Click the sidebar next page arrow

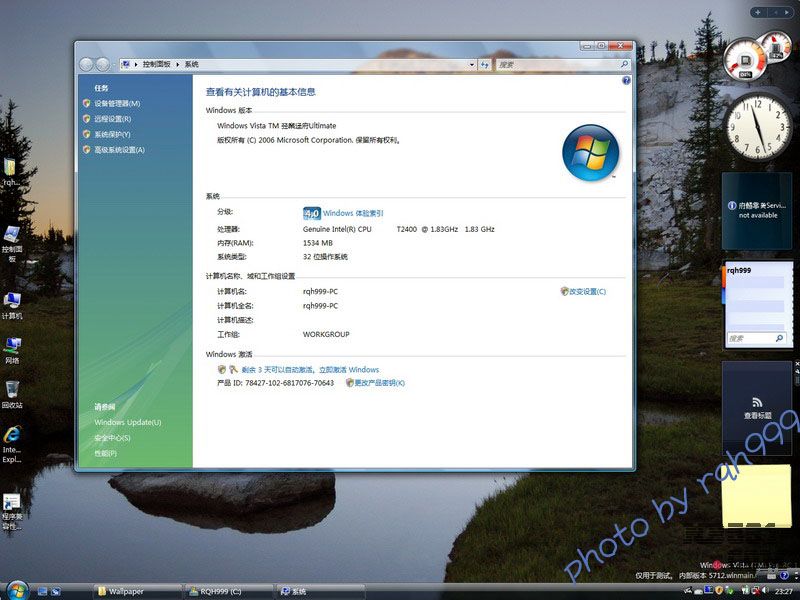pos(787,12)
